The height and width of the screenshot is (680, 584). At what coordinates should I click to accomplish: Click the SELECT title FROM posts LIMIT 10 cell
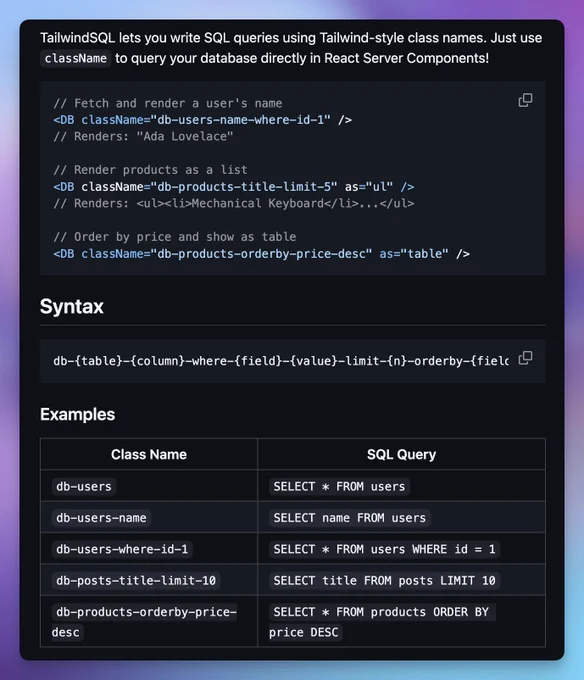(401, 580)
